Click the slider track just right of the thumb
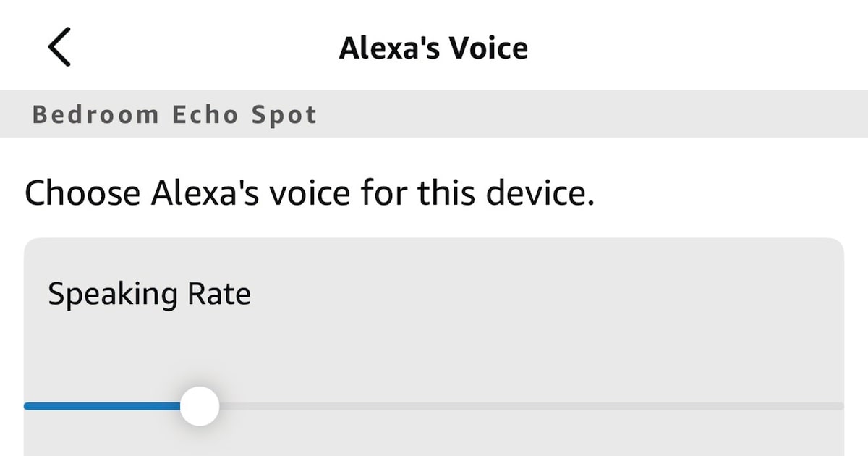This screenshot has width=868, height=456. pyautogui.click(x=239, y=406)
